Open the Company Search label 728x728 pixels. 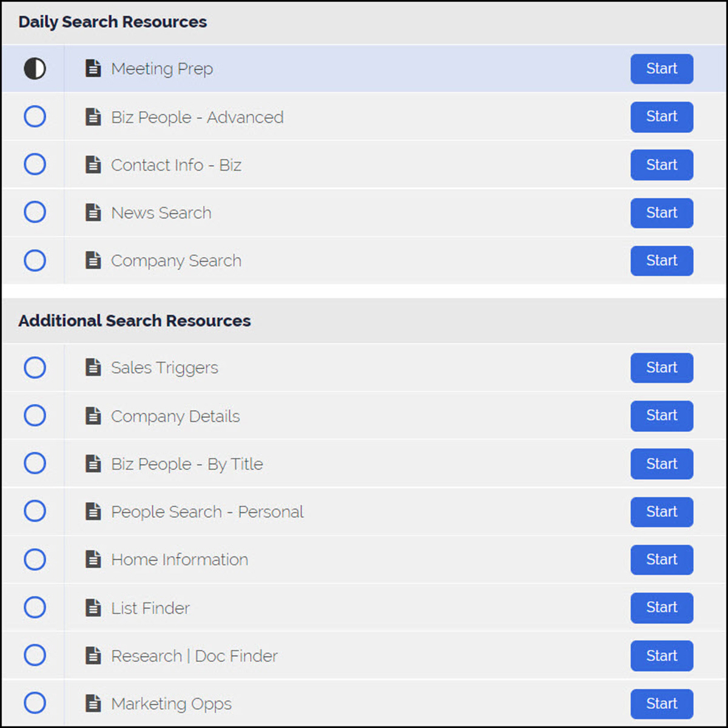click(176, 261)
